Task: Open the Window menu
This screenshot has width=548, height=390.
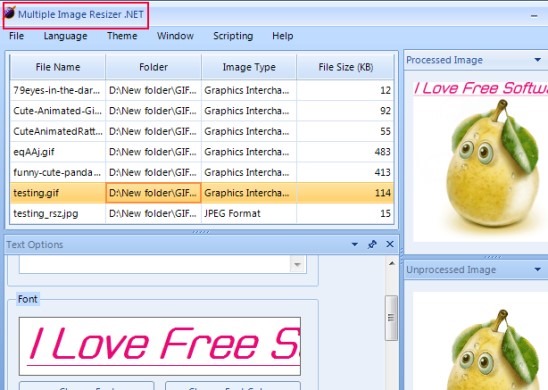Action: tap(175, 36)
